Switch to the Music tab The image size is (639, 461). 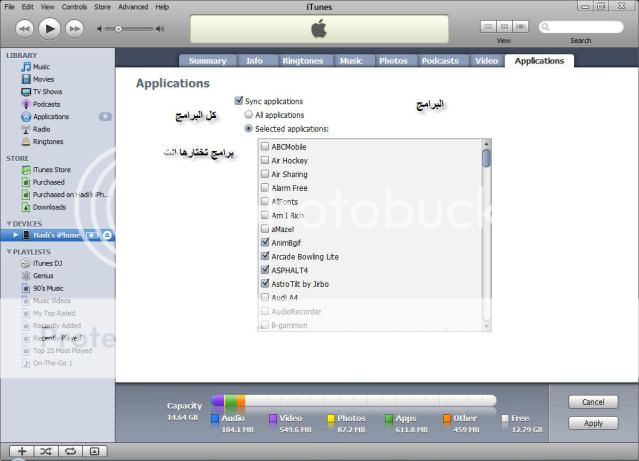coord(351,61)
